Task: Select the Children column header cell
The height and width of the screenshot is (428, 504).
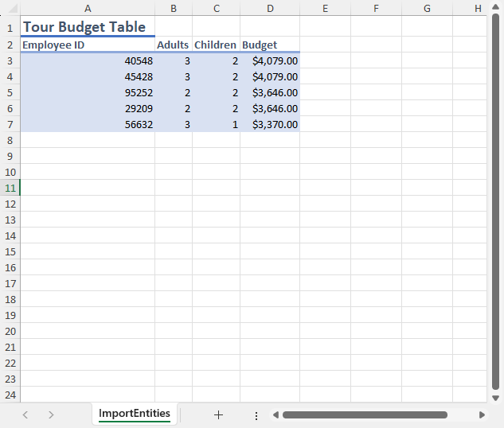Action: click(216, 45)
